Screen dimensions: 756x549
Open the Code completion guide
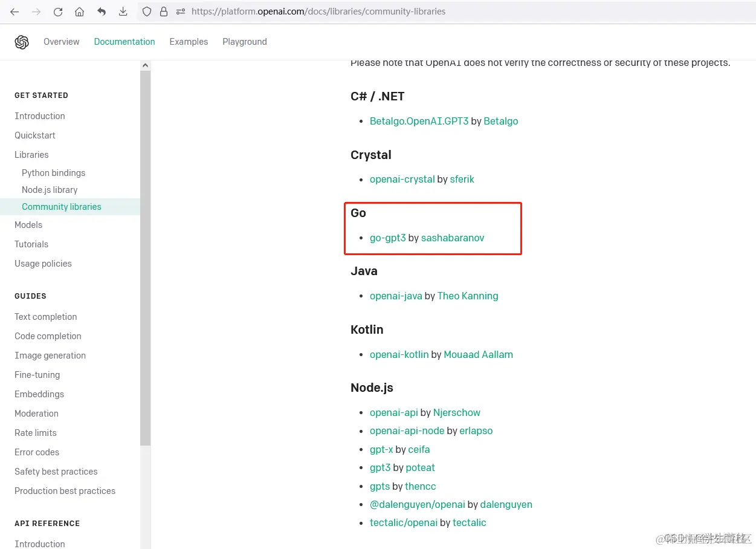point(48,336)
